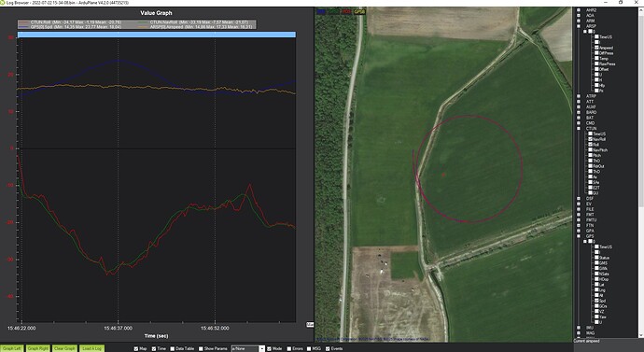Collapse the ARSP tree node

point(579,26)
